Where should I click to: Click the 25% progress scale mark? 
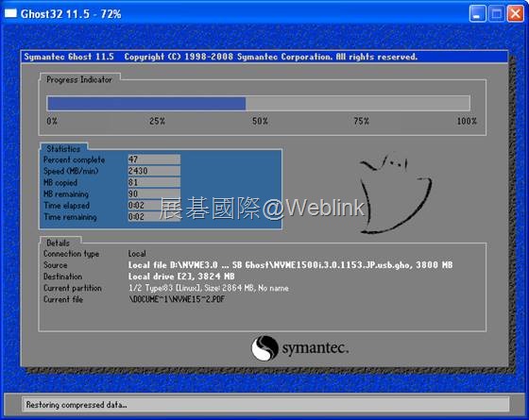[157, 121]
